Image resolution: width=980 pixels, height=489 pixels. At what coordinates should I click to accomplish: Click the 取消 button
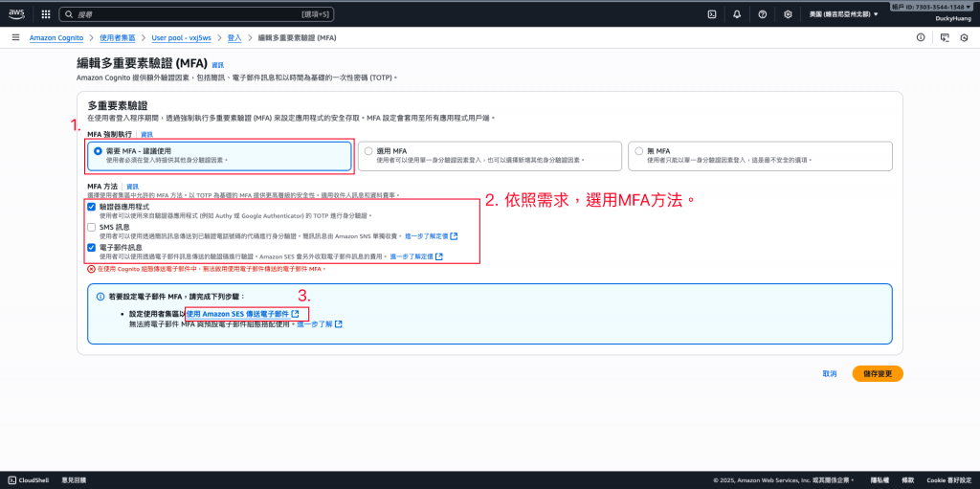click(x=830, y=373)
